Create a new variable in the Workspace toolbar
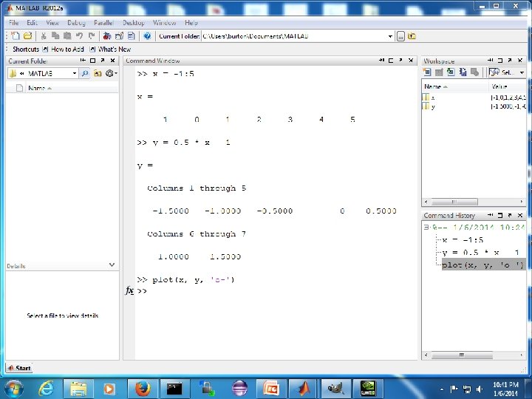The image size is (532, 399). tap(427, 72)
